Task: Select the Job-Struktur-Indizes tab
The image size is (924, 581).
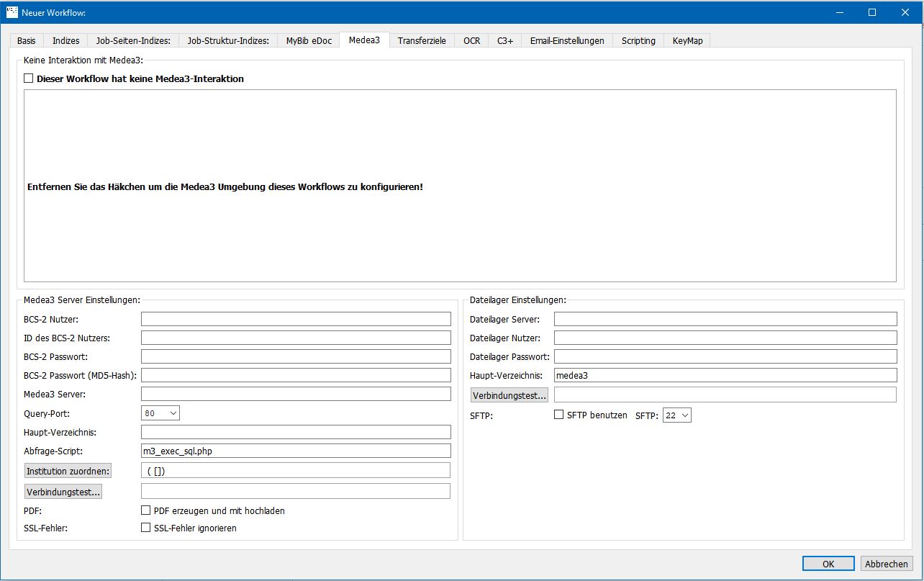Action: 228,41
